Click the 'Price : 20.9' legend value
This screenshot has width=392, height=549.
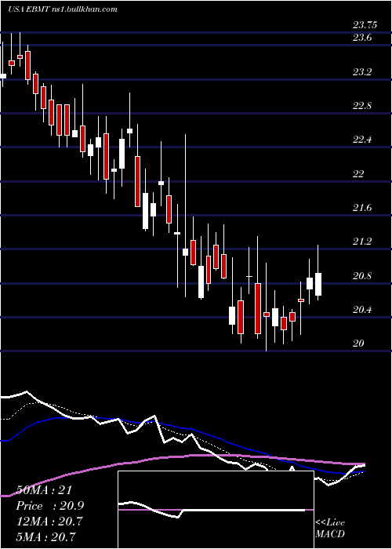[49, 506]
